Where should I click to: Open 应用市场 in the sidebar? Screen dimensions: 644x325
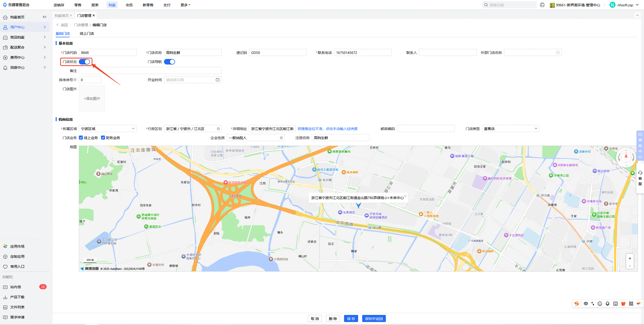[17, 246]
